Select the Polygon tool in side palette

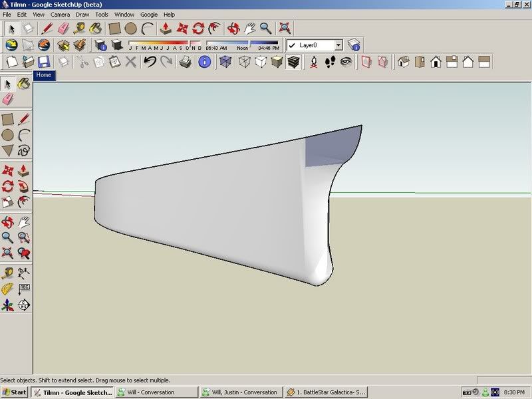coord(8,151)
